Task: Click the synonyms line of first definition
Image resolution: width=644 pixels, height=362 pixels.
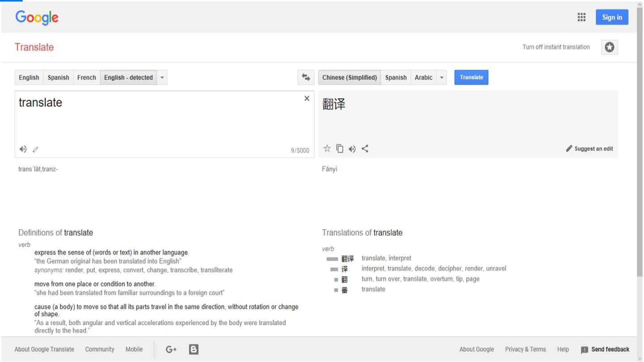Action: (x=134, y=270)
